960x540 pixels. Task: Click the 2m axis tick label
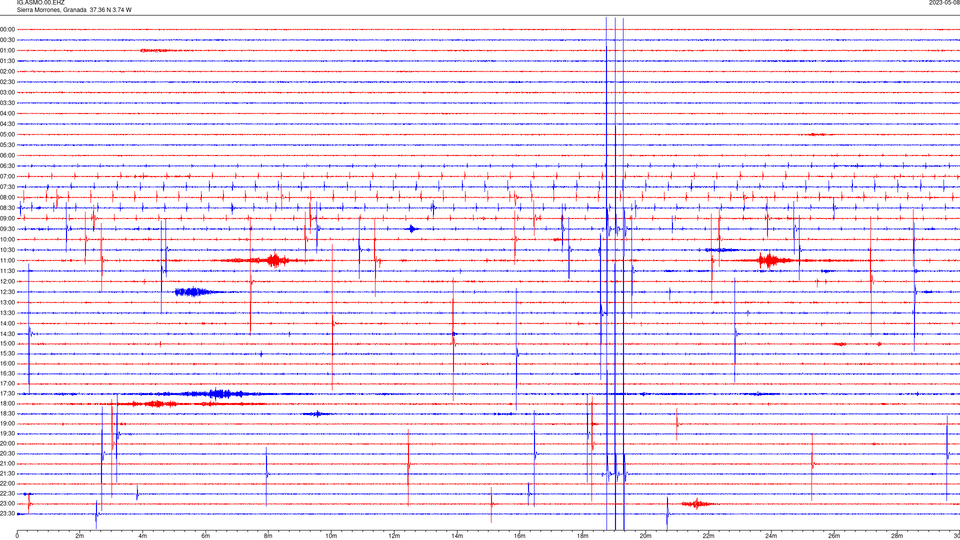(x=80, y=536)
